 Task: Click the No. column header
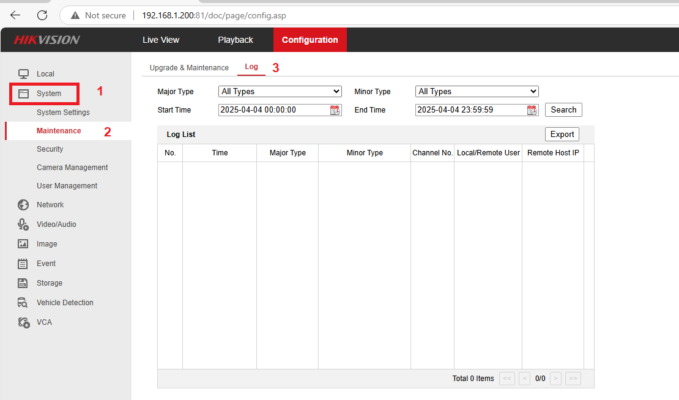click(170, 153)
